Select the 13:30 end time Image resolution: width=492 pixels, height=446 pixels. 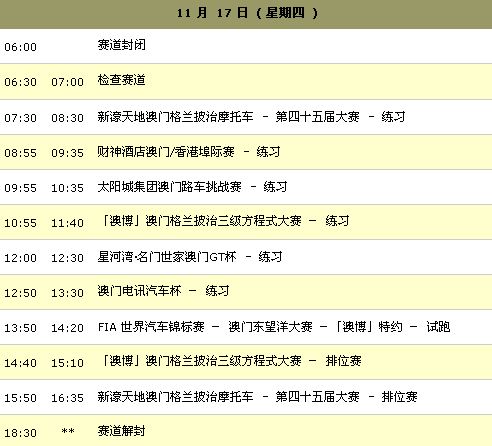67,293
